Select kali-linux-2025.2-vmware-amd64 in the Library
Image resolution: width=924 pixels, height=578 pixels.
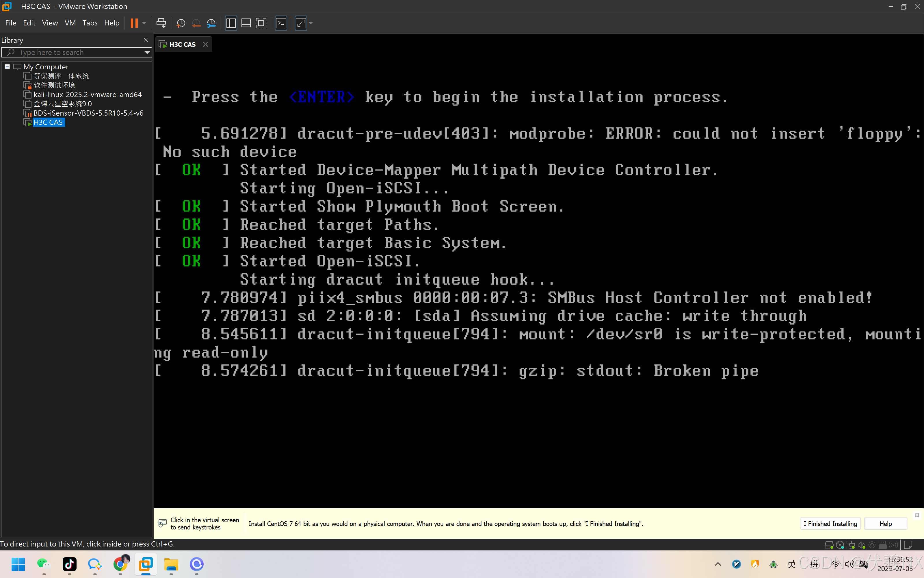click(x=87, y=95)
